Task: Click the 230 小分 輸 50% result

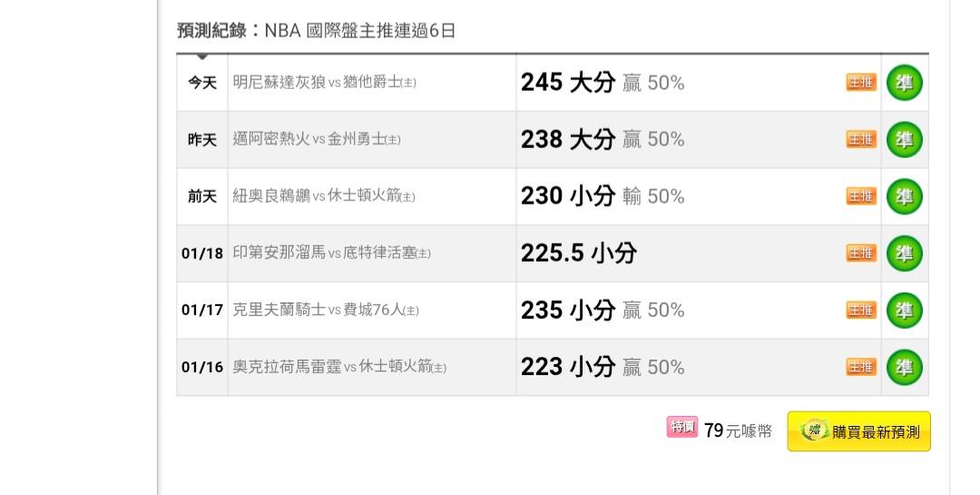Action: [602, 196]
